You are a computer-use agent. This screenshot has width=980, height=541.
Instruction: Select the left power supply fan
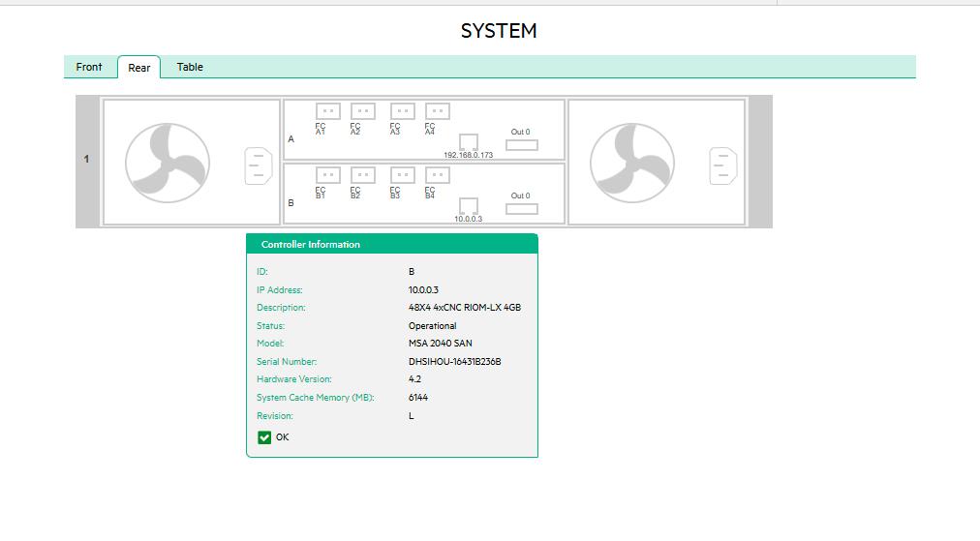coord(168,163)
